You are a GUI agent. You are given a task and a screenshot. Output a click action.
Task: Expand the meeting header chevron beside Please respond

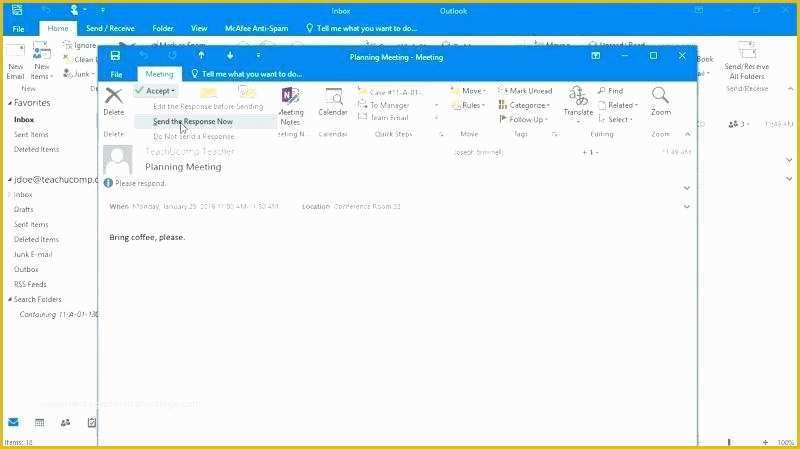click(x=687, y=188)
